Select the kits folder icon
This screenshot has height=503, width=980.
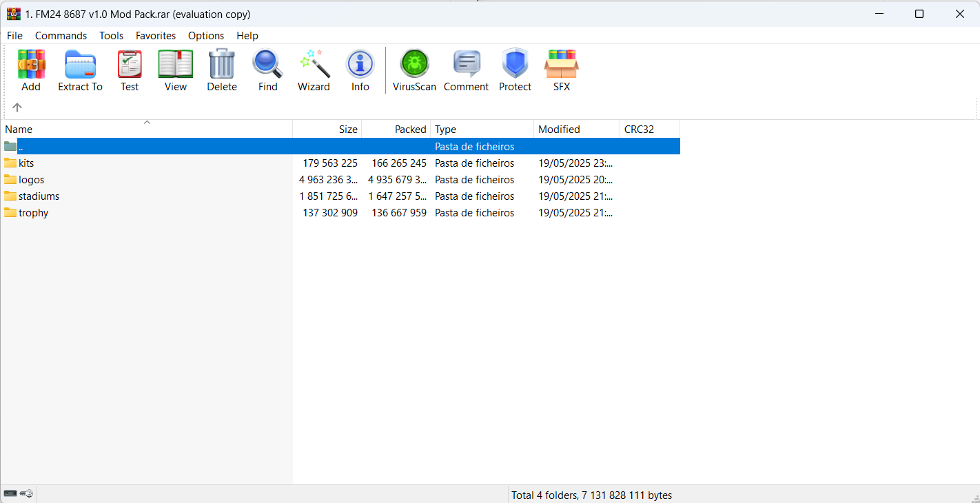pos(10,163)
